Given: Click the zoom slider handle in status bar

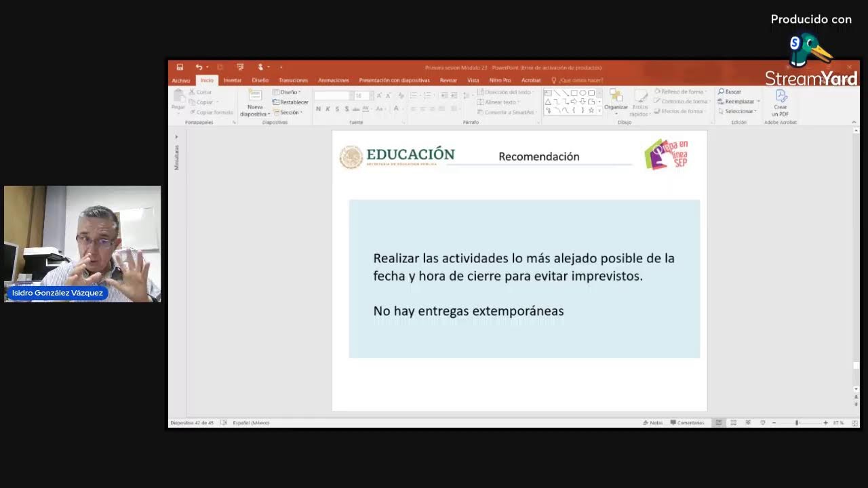Looking at the screenshot, I should 797,422.
